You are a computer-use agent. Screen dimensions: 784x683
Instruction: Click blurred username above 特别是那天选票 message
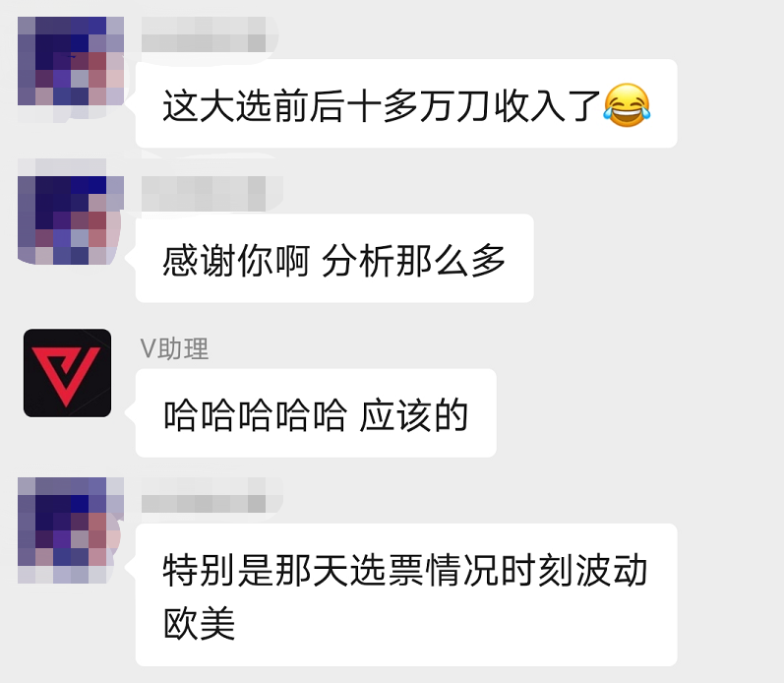click(x=204, y=495)
